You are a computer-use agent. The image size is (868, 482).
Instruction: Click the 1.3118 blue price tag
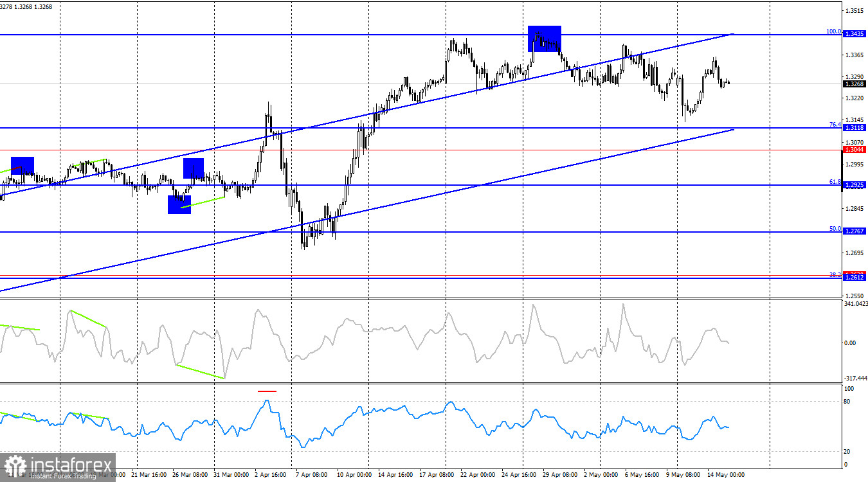tap(854, 128)
